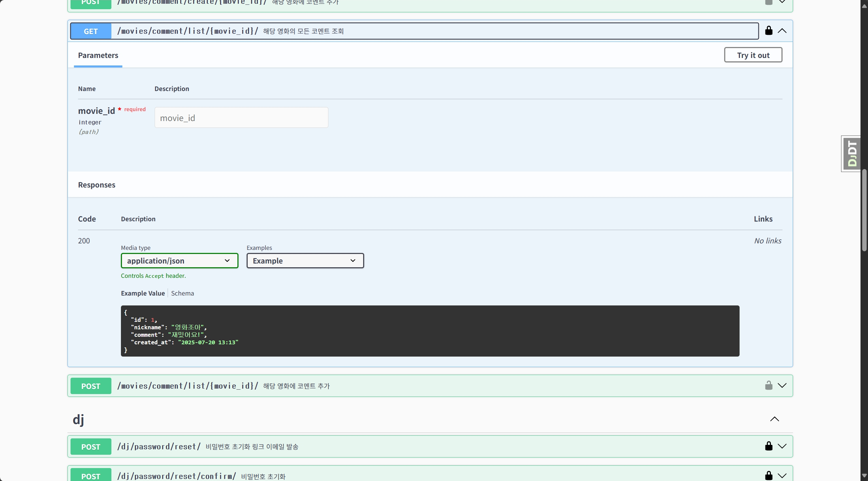868x481 pixels.
Task: Expand /dj/password/reset/ endpoint chevron
Action: (x=782, y=446)
